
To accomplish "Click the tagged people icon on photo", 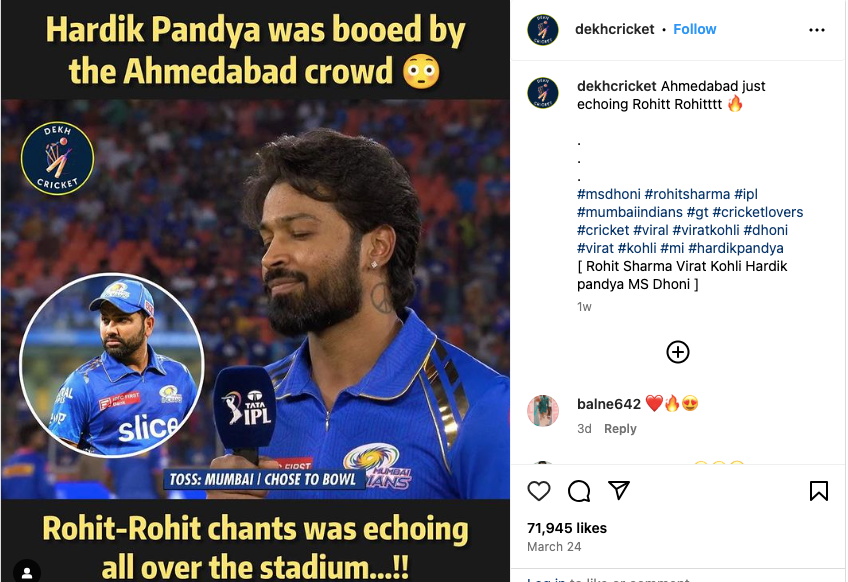I will coord(28,571).
